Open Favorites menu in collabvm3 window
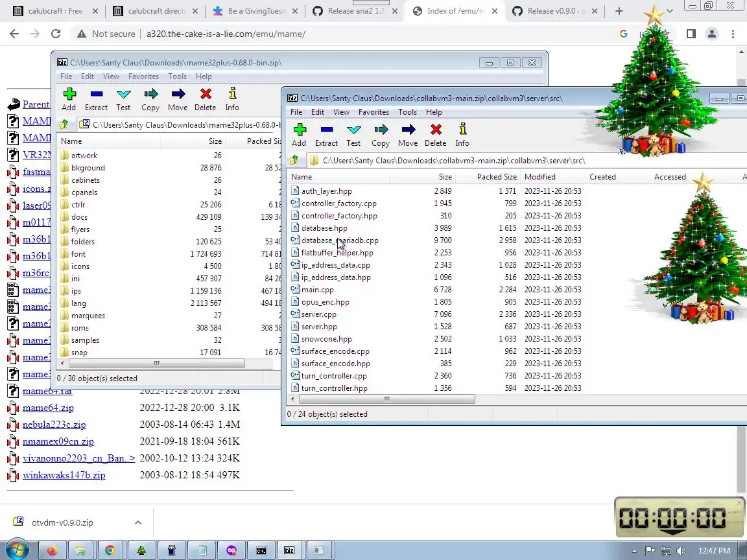This screenshot has height=560, width=747. click(x=373, y=112)
